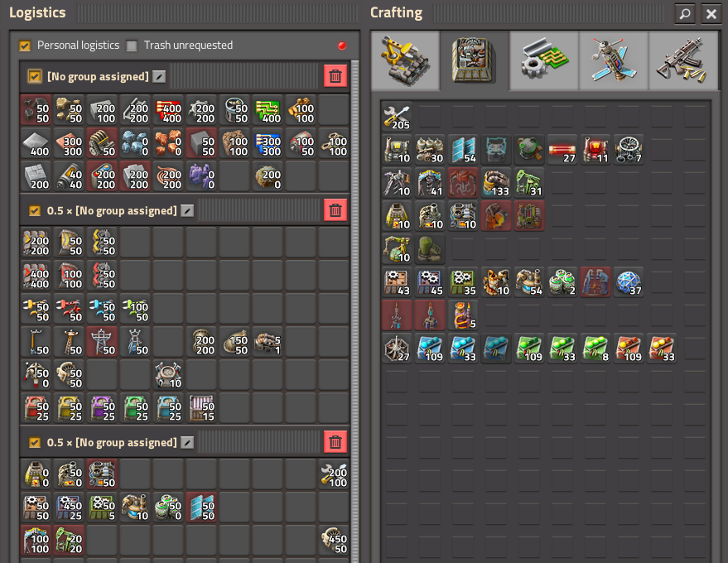Select the beacon recipe showing 27
The height and width of the screenshot is (563, 728).
click(x=398, y=348)
